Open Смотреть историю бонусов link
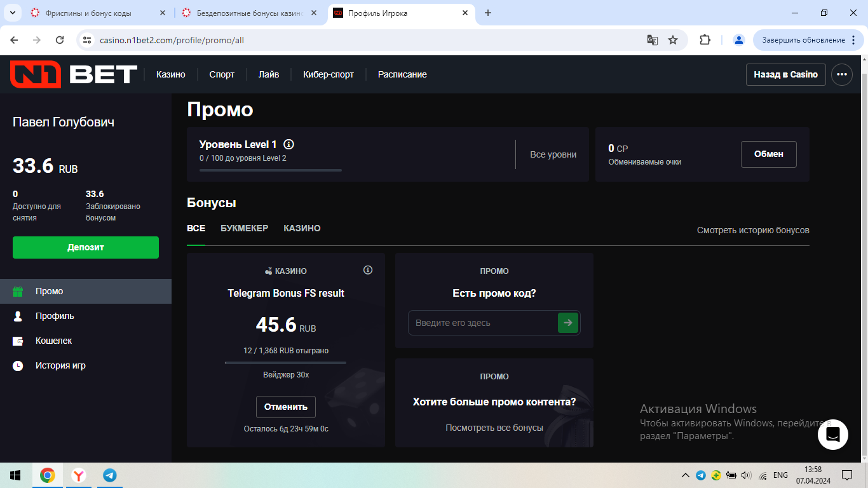The image size is (868, 488). tap(753, 230)
